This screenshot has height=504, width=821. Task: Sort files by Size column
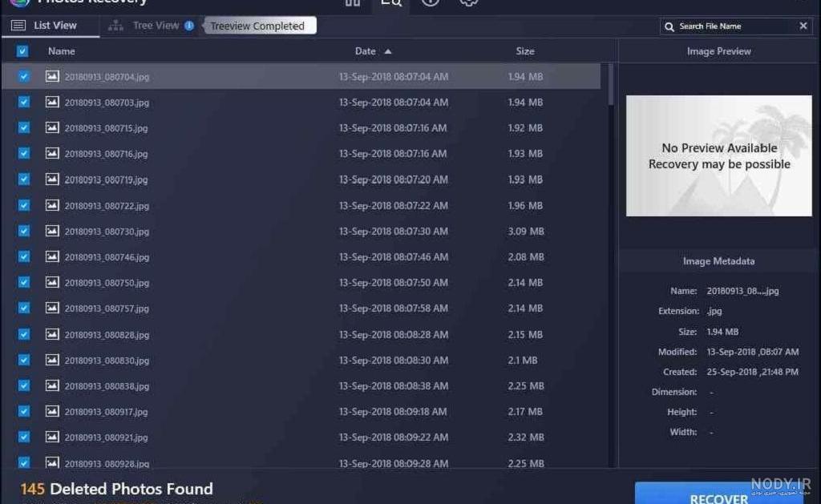[525, 51]
